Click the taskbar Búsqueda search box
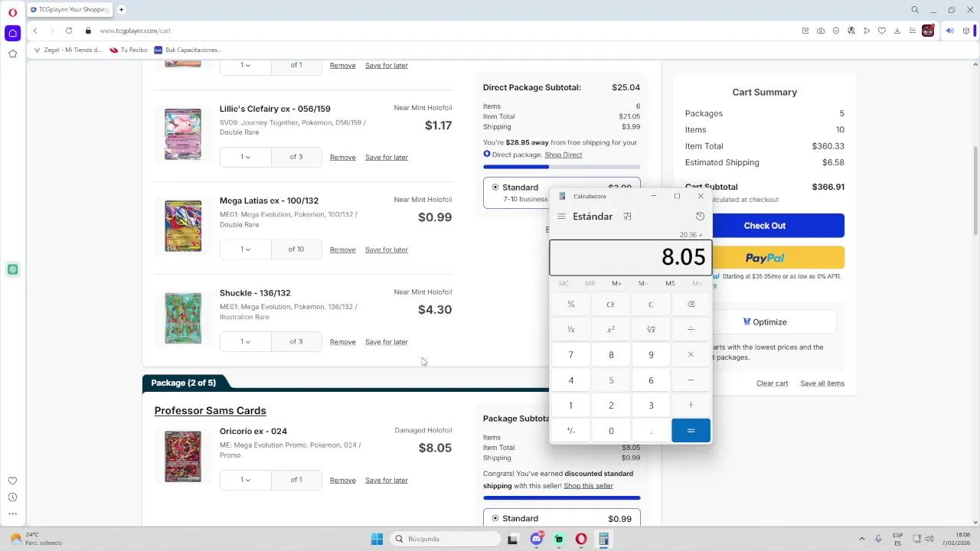Screen dimensions: 980x551 coord(446,539)
